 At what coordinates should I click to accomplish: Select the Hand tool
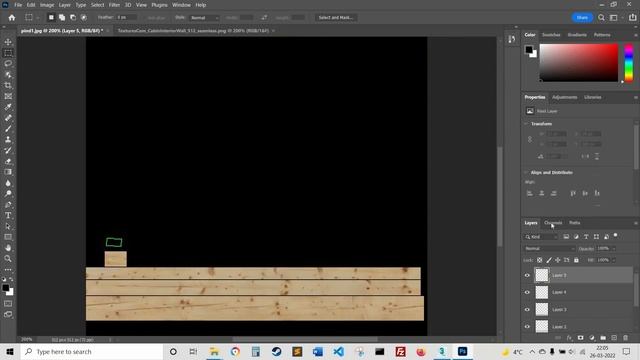tap(8, 248)
